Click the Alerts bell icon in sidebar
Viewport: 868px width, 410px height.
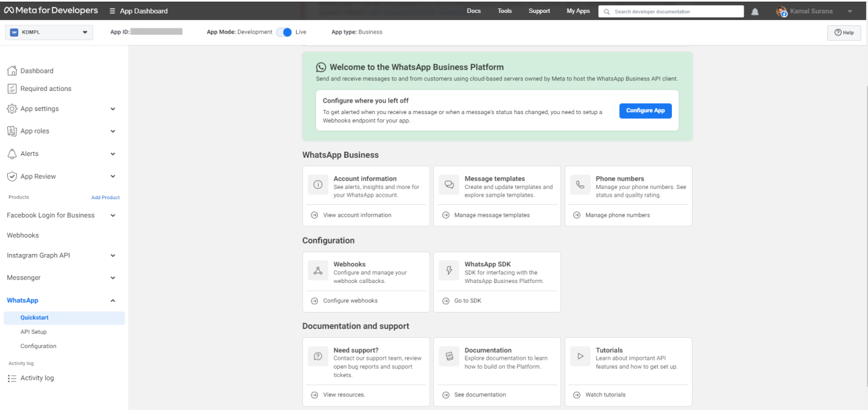coord(12,154)
